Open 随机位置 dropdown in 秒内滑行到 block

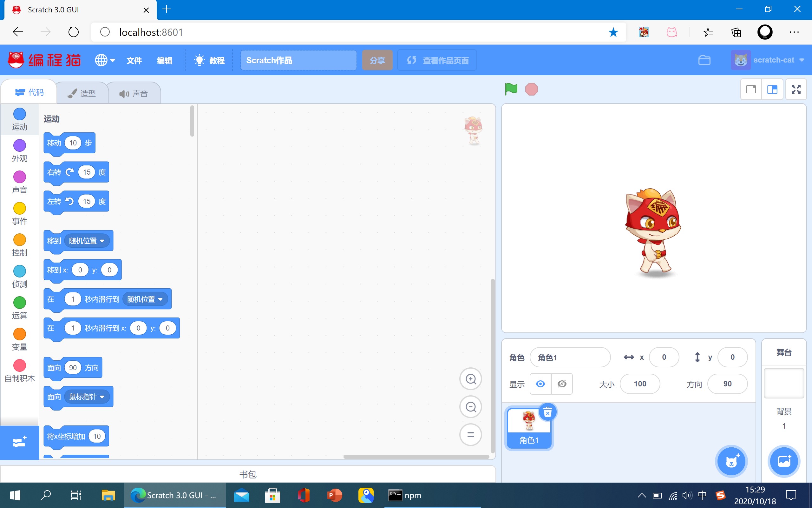pos(145,299)
